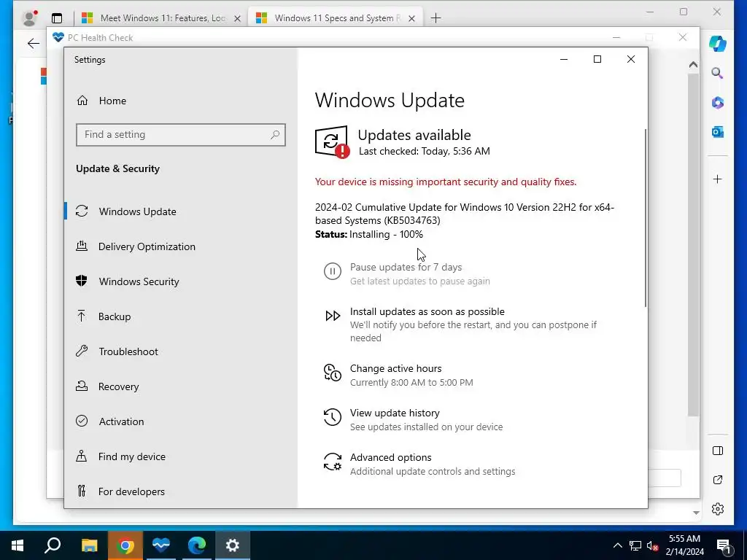Click the Edge split screen sidebar icon
The height and width of the screenshot is (560, 747).
point(718,451)
